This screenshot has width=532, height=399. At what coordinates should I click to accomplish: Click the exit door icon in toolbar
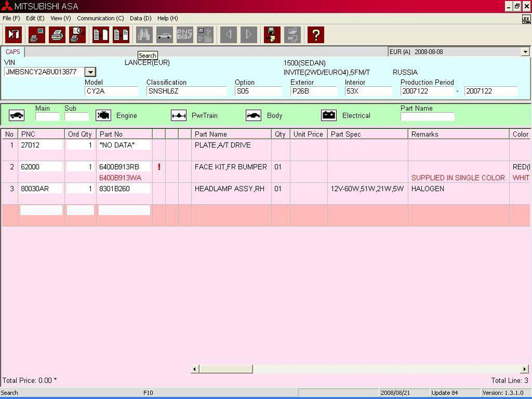[13, 35]
